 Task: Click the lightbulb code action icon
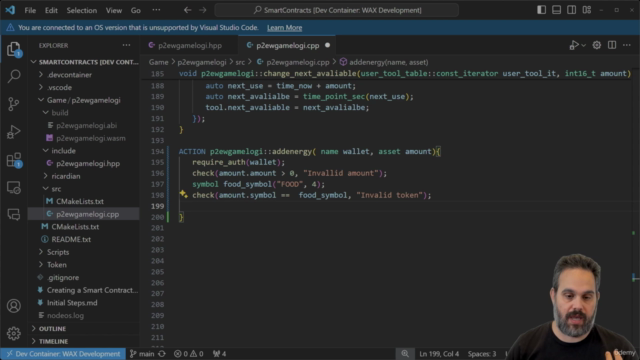pos(183,195)
